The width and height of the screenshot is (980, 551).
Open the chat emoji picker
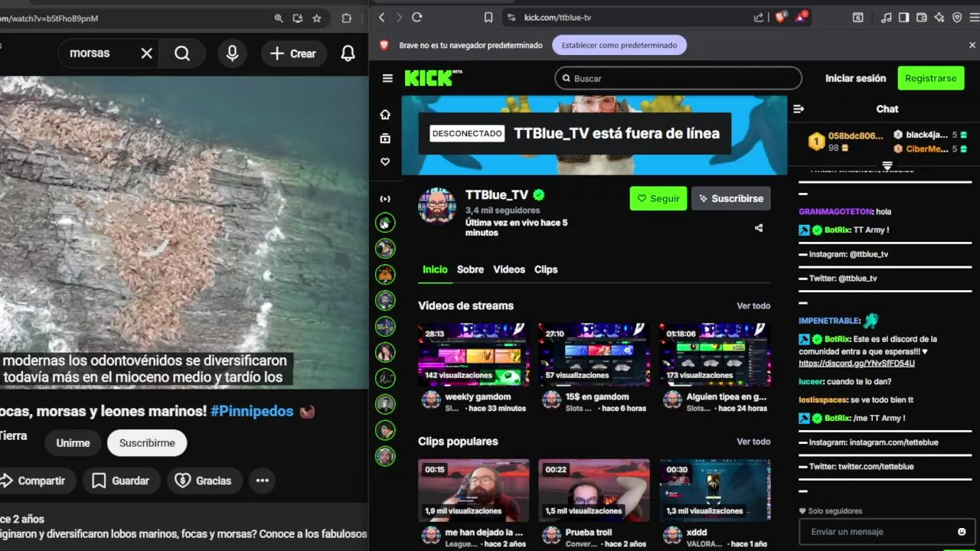pyautogui.click(x=962, y=532)
